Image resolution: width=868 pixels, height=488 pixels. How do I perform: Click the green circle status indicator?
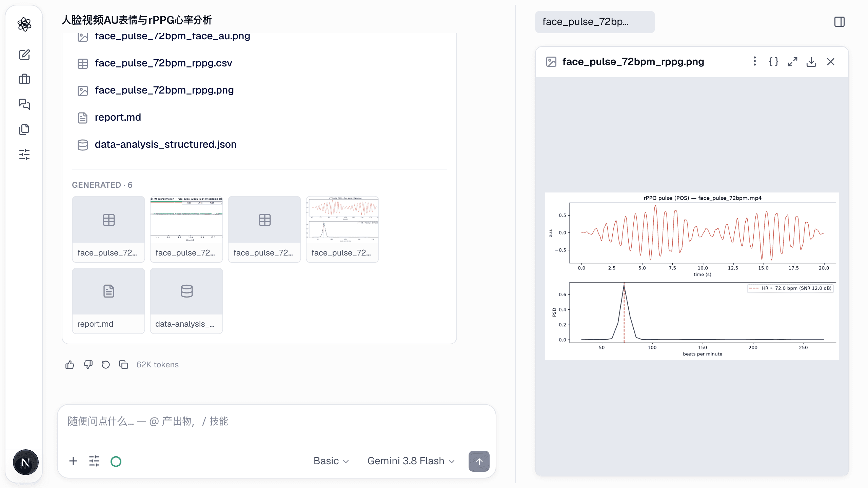click(x=116, y=461)
